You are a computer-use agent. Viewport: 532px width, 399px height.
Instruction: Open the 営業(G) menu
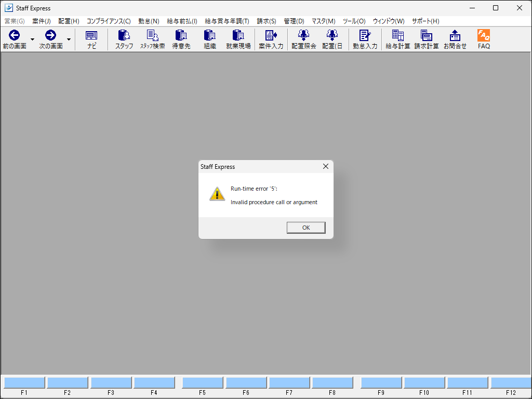click(x=14, y=21)
